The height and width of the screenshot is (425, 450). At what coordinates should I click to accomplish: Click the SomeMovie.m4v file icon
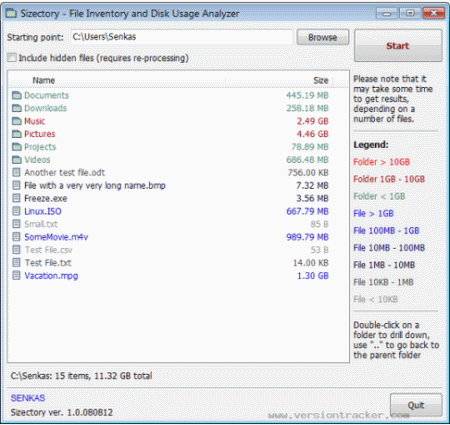[x=16, y=237]
